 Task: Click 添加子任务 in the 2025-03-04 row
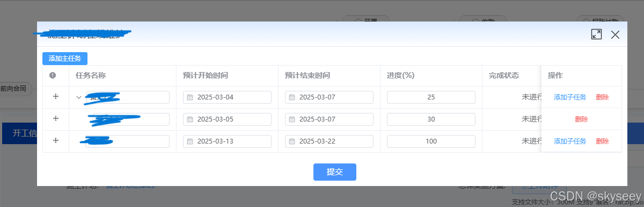(570, 97)
